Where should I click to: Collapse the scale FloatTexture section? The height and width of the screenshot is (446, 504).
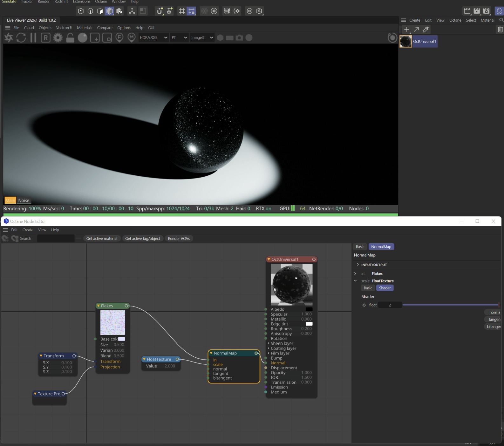point(355,281)
